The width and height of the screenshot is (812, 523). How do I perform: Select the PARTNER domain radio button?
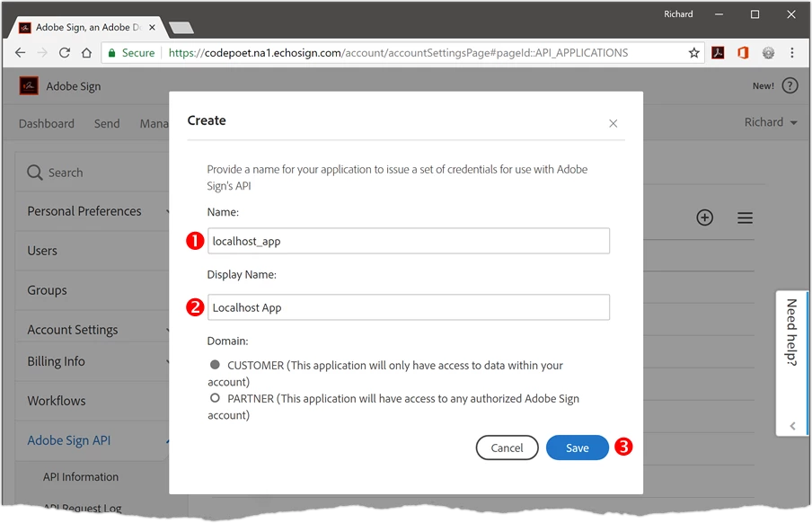point(215,397)
